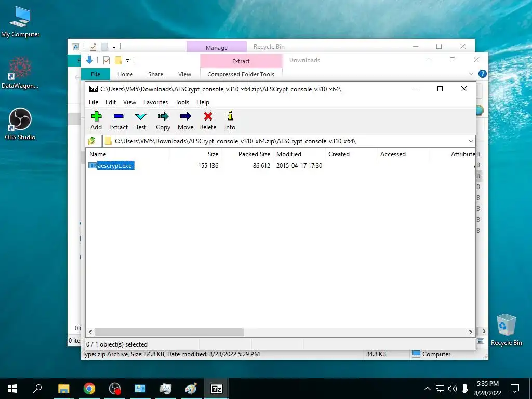Open File Explorer from the taskbar
Screen dimensions: 532x399
(63, 389)
